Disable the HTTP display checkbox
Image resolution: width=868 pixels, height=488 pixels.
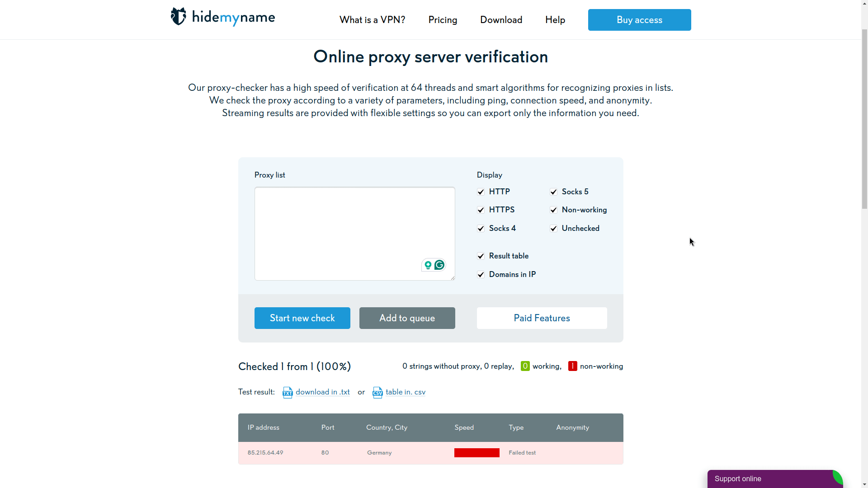click(481, 192)
